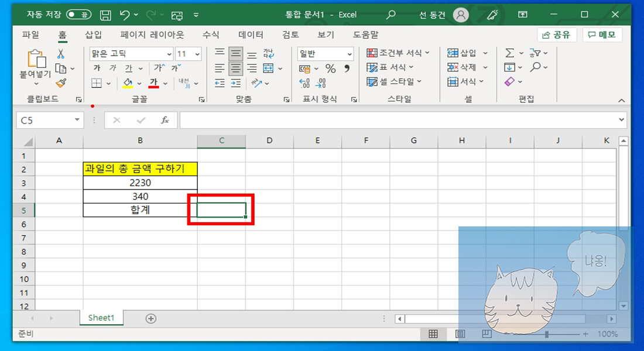The height and width of the screenshot is (351, 644).
Task: Click the Clear eraser icon
Action: pos(509,82)
